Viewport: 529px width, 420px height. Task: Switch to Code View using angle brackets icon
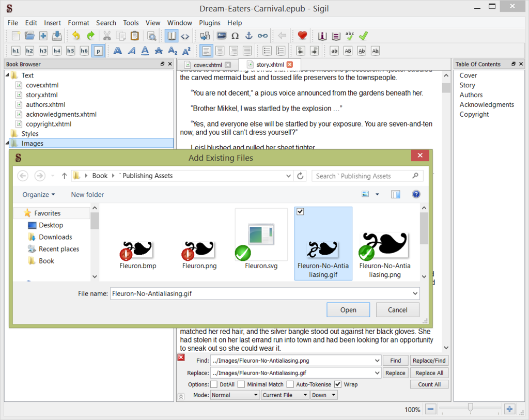(x=184, y=36)
